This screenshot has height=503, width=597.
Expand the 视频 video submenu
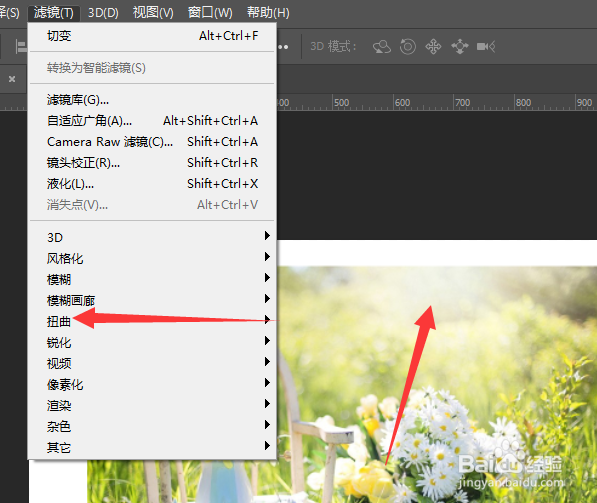click(x=152, y=363)
